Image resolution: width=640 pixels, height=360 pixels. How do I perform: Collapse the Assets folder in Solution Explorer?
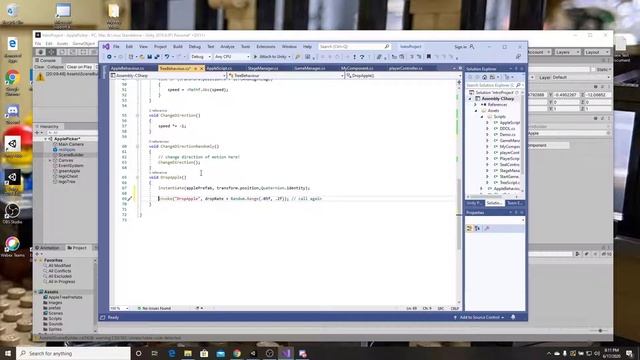coord(476,111)
